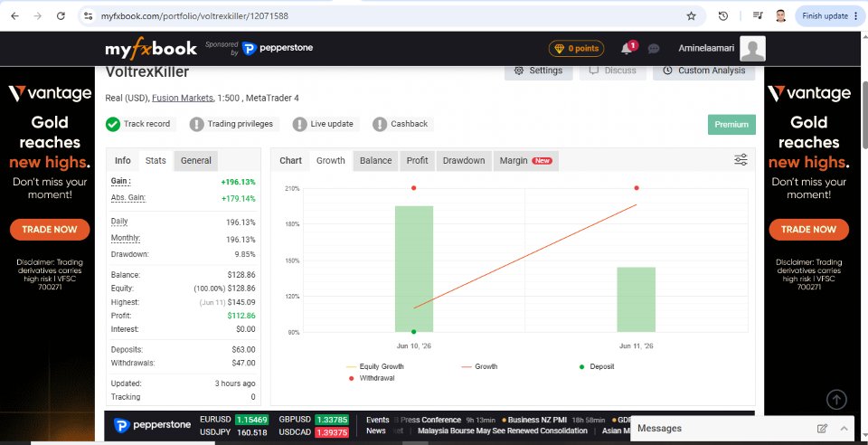Select Growth chart tab
Viewport: 868px width, 445px height.
pyautogui.click(x=331, y=160)
